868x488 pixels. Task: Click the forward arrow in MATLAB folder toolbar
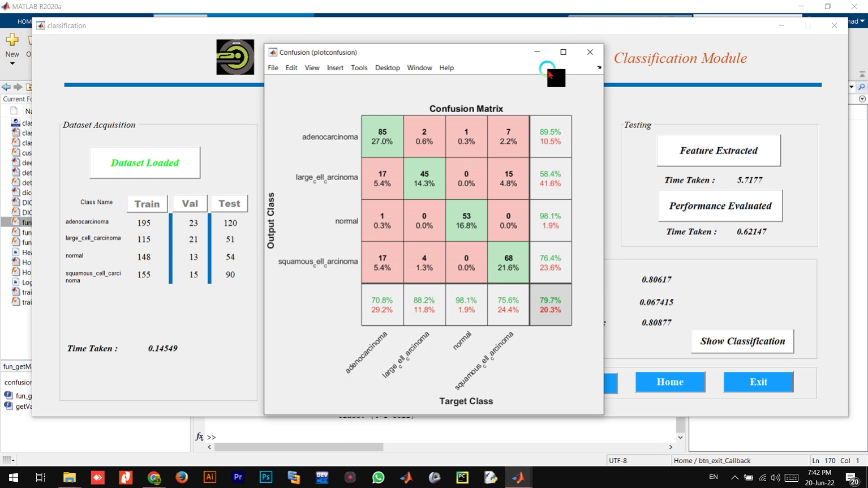[18, 87]
